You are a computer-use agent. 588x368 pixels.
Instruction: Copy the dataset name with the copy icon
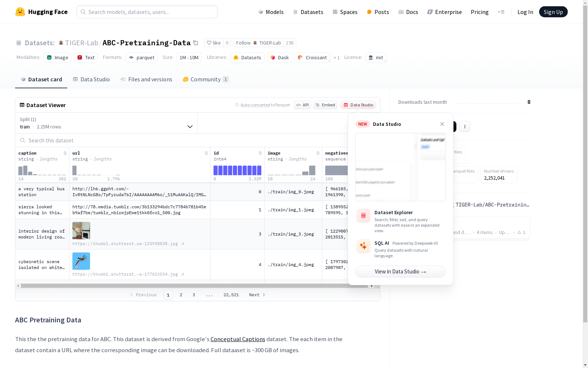coord(196,43)
